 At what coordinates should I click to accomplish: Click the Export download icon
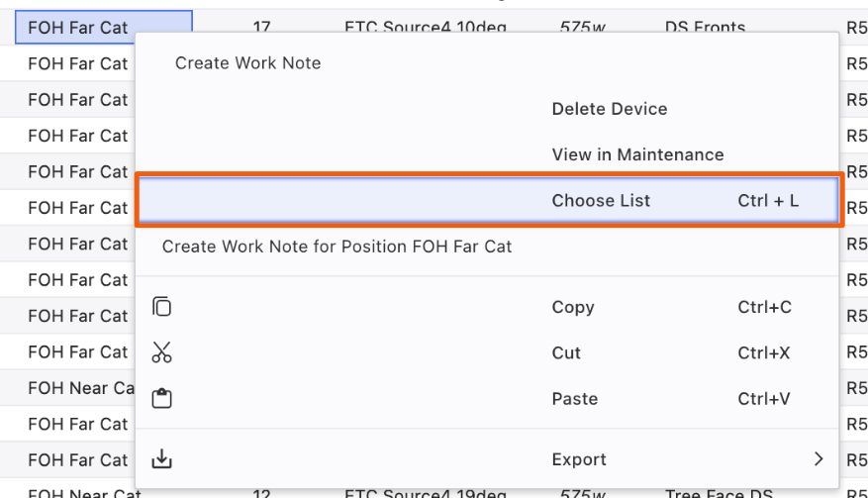[x=161, y=459]
